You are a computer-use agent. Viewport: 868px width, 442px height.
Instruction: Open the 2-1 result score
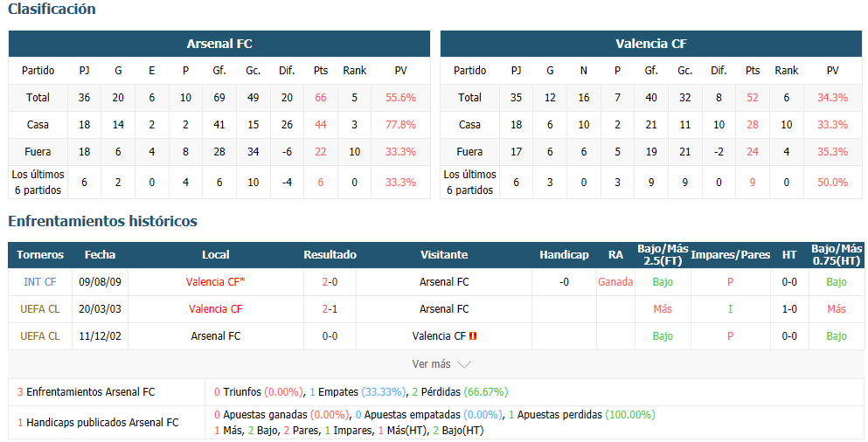click(x=330, y=309)
